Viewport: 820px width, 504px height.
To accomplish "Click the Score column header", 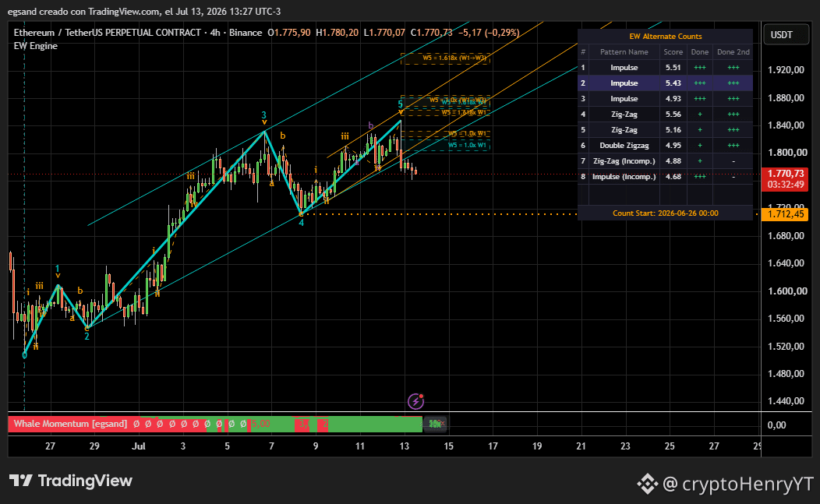I will [673, 51].
